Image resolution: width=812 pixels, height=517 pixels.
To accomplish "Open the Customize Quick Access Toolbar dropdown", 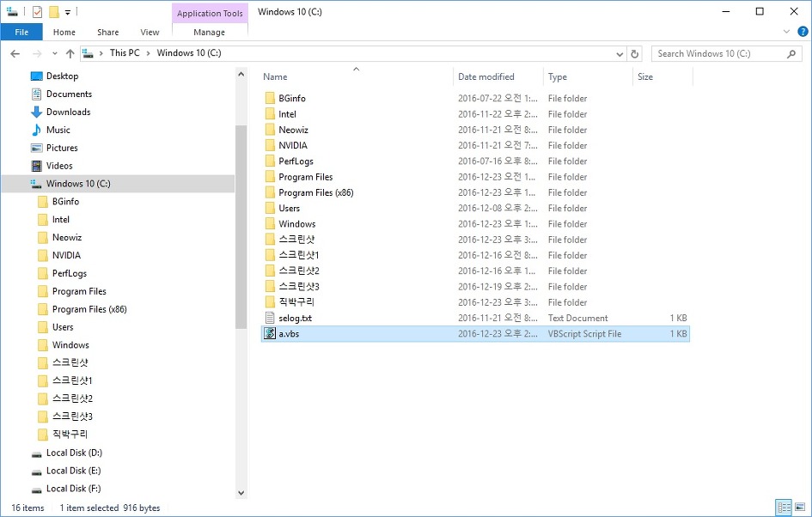I will coord(67,12).
